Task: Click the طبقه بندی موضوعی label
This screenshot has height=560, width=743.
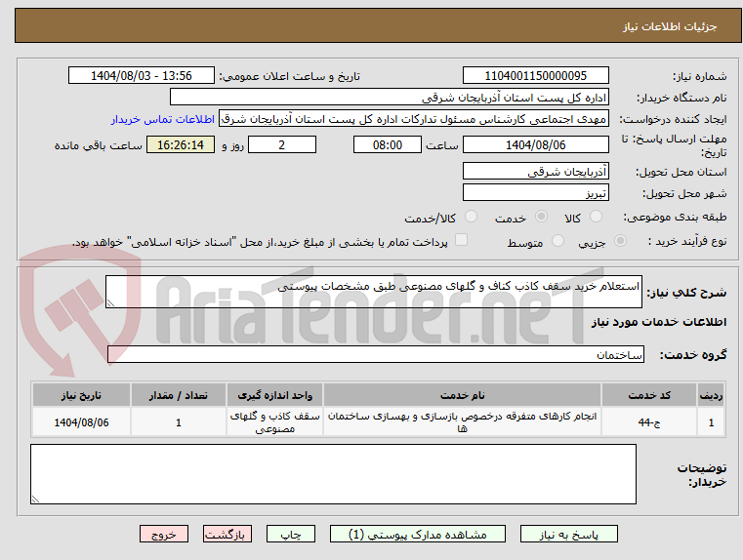Action: (x=676, y=218)
